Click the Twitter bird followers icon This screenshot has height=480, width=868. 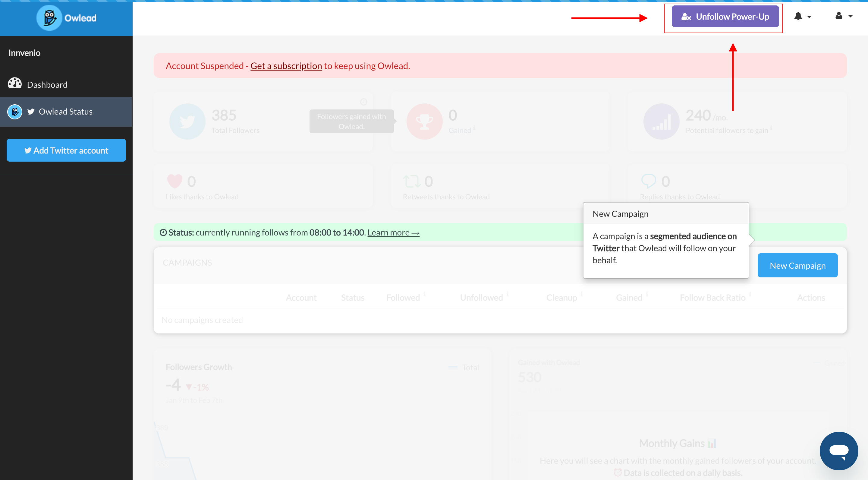(x=187, y=121)
